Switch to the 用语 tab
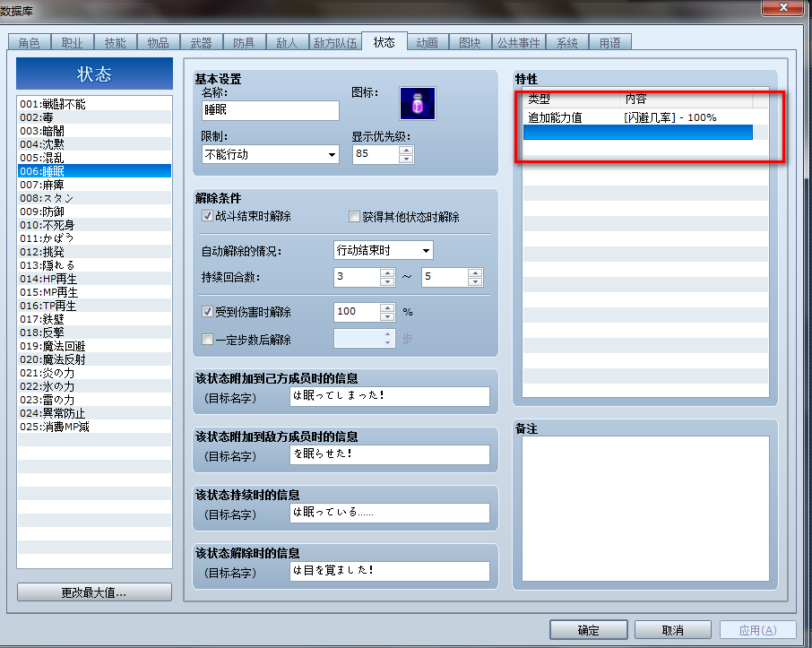This screenshot has width=812, height=648. (x=610, y=42)
